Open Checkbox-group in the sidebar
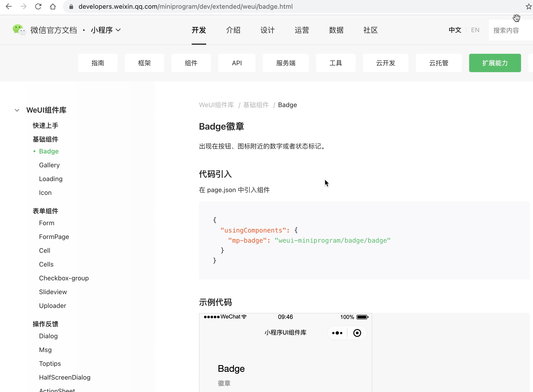Image resolution: width=533 pixels, height=392 pixels. point(64,278)
